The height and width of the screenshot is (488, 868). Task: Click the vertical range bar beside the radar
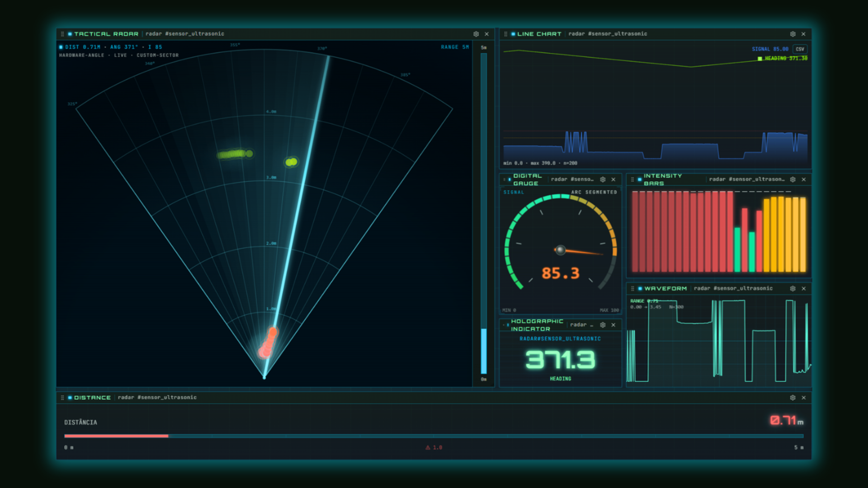[x=484, y=213]
